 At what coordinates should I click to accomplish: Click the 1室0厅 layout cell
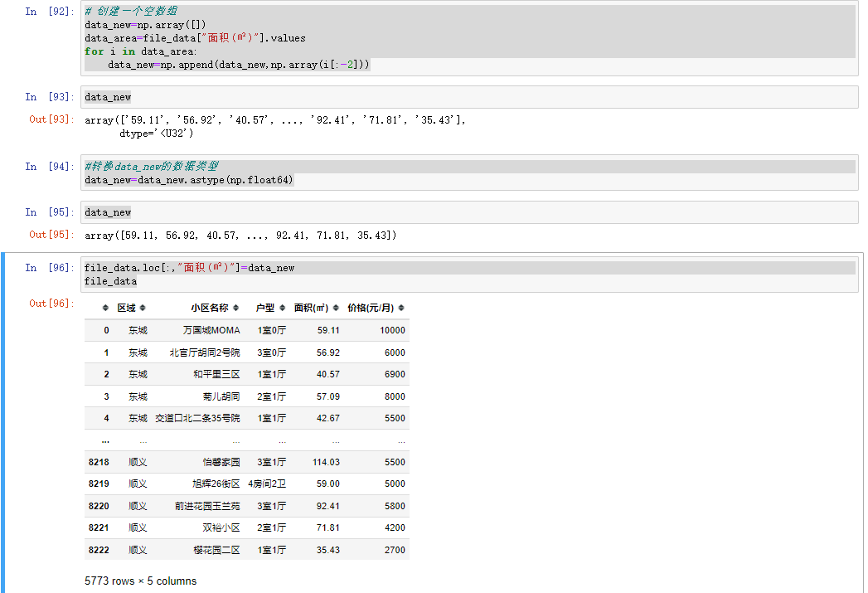pos(272,331)
